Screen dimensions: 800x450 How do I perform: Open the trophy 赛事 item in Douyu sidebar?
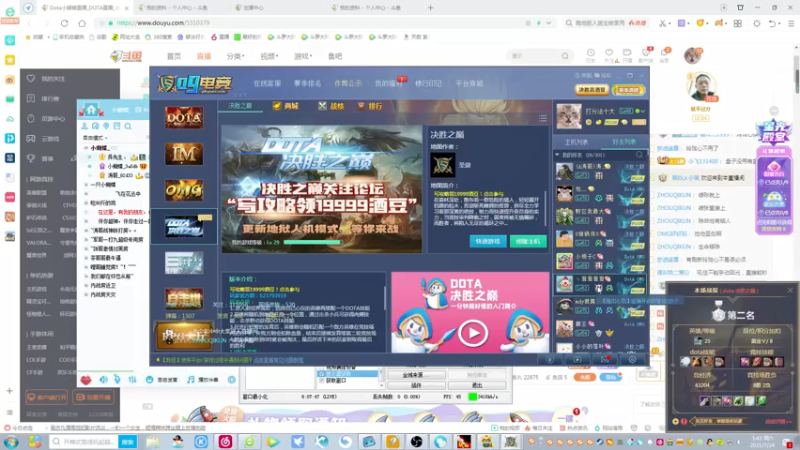click(41, 158)
